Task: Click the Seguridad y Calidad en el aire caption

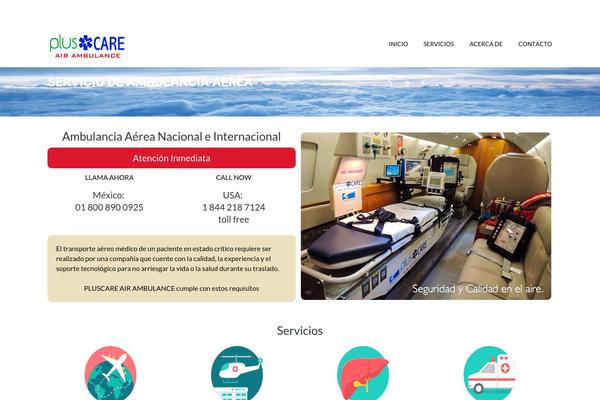Action: pos(478,289)
